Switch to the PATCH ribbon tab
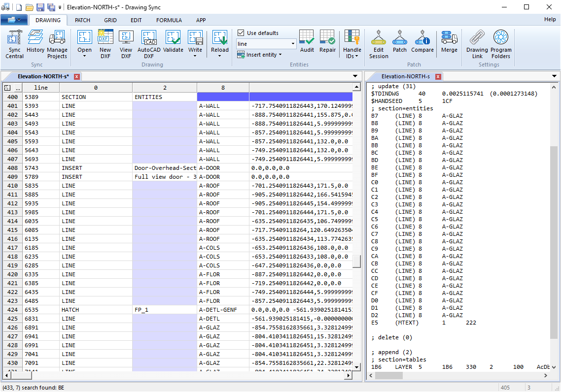Image resolution: width=561 pixels, height=392 pixels. [x=82, y=20]
